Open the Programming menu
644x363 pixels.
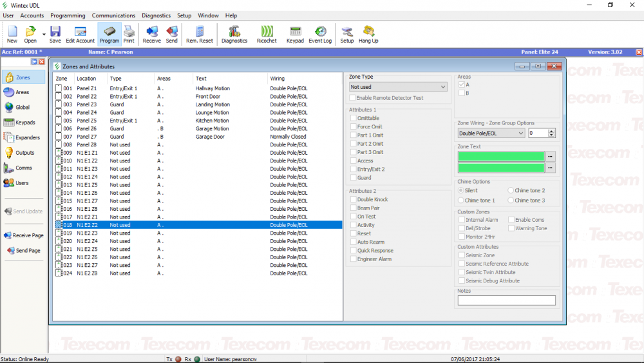[x=68, y=15]
